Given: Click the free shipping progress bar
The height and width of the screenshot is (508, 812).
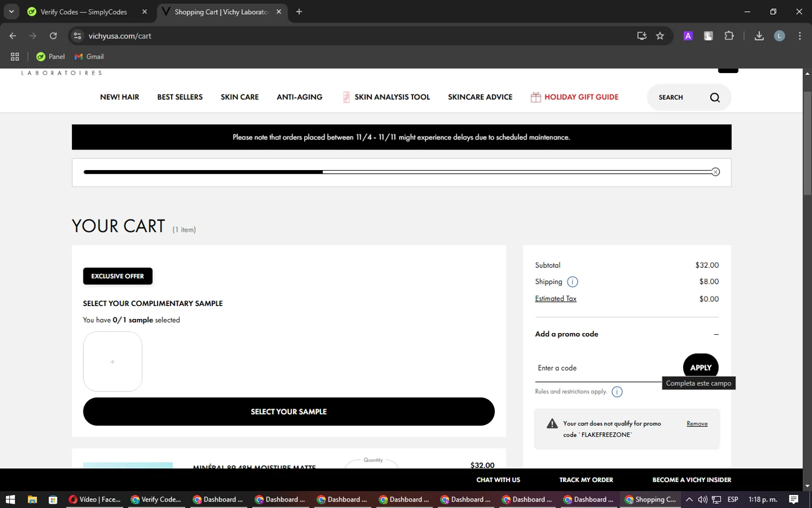Looking at the screenshot, I should point(398,172).
